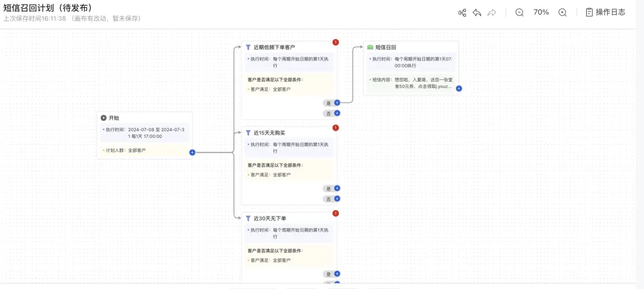Add a node after the 开始 node
The height and width of the screenshot is (289, 644).
click(192, 152)
